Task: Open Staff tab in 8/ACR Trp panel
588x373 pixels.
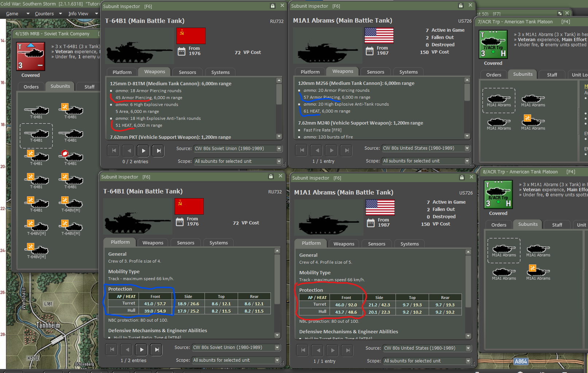Action: tap(557, 225)
